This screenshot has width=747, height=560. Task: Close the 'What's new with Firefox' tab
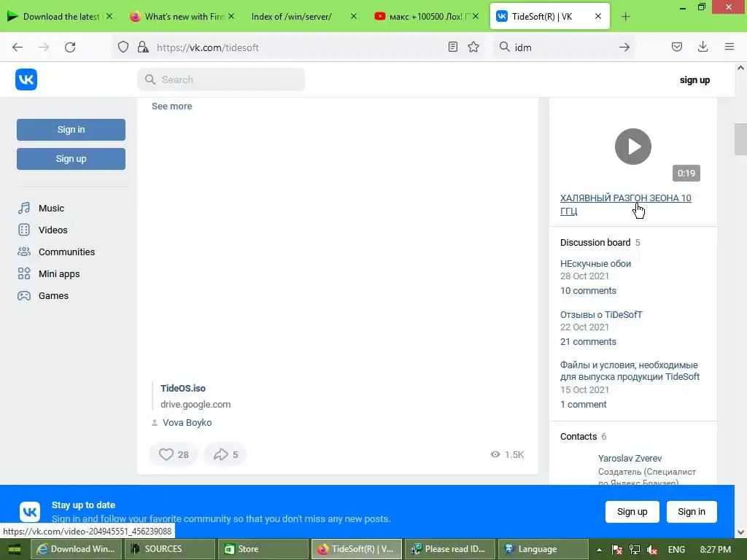click(x=231, y=16)
